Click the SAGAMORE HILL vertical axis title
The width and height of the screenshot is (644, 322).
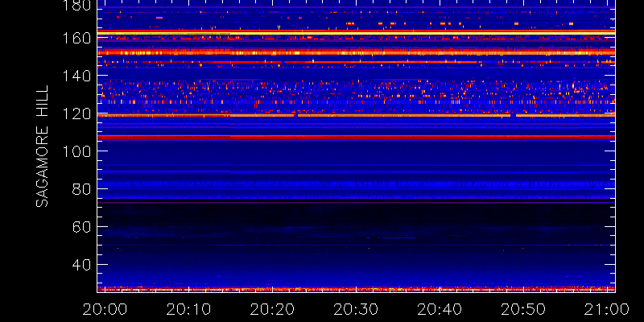pos(43,147)
